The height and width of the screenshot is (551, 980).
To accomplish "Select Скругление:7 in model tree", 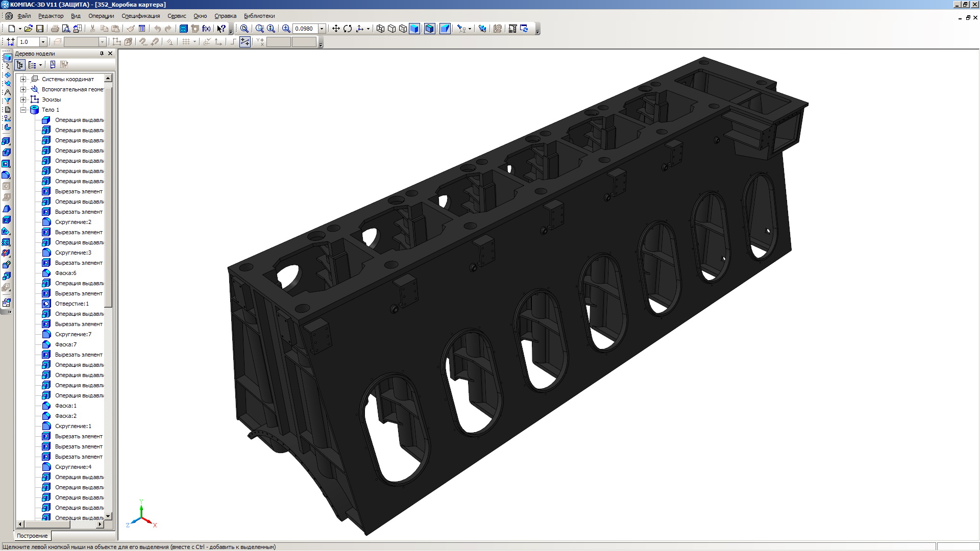I will [73, 334].
